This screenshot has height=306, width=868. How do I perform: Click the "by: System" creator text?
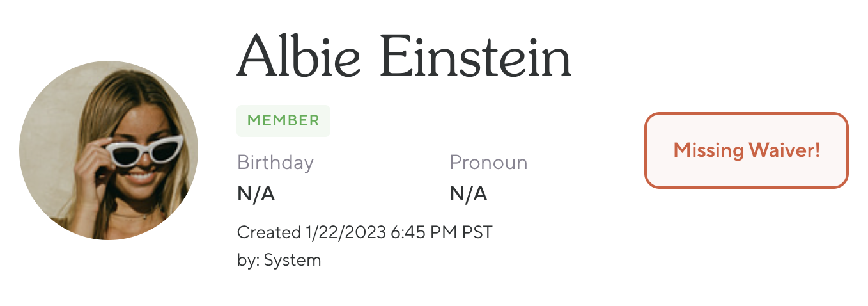279,260
